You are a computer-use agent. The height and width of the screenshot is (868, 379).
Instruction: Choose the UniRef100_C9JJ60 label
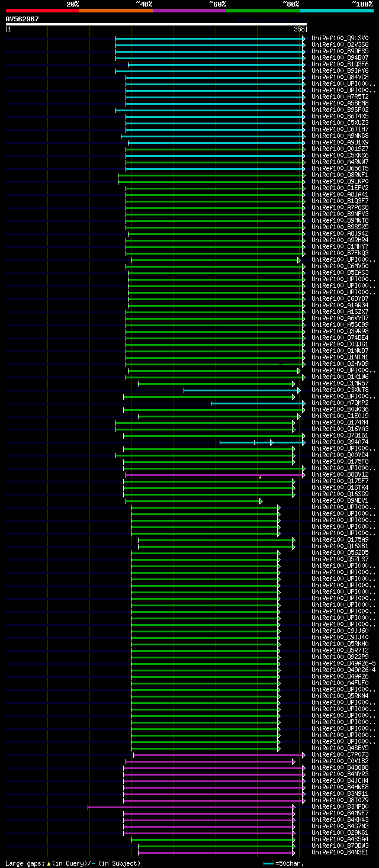(340, 631)
